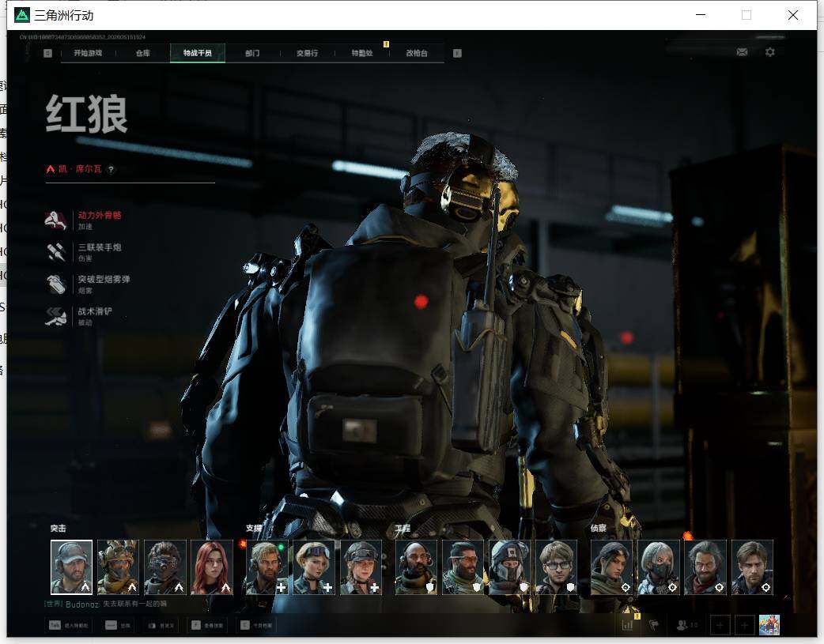Viewport: 824px width, 644px height.
Task: Open the player avatar in bottom-right corner
Action: [x=769, y=625]
